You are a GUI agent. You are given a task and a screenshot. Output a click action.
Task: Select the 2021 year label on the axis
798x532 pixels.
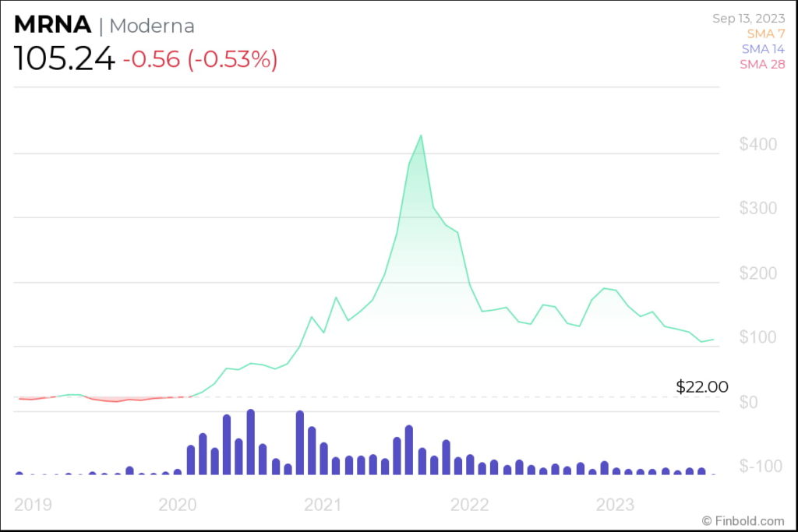[x=323, y=504]
